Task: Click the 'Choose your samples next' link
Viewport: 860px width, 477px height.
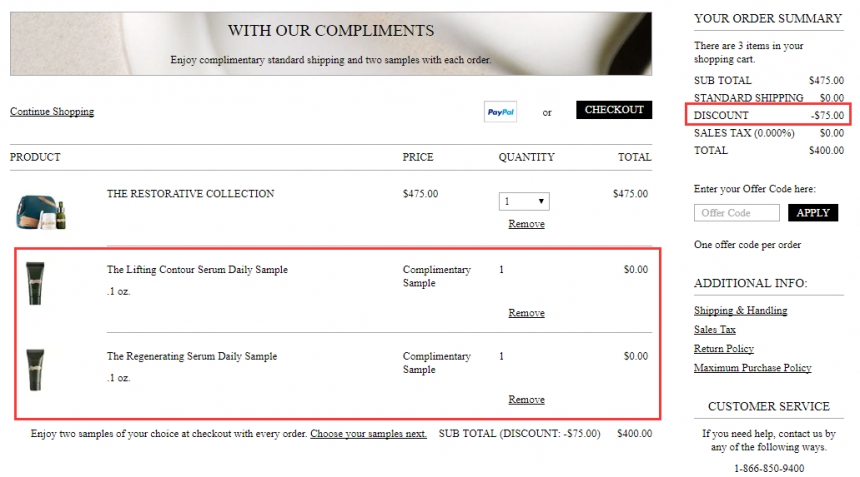Action: (368, 434)
